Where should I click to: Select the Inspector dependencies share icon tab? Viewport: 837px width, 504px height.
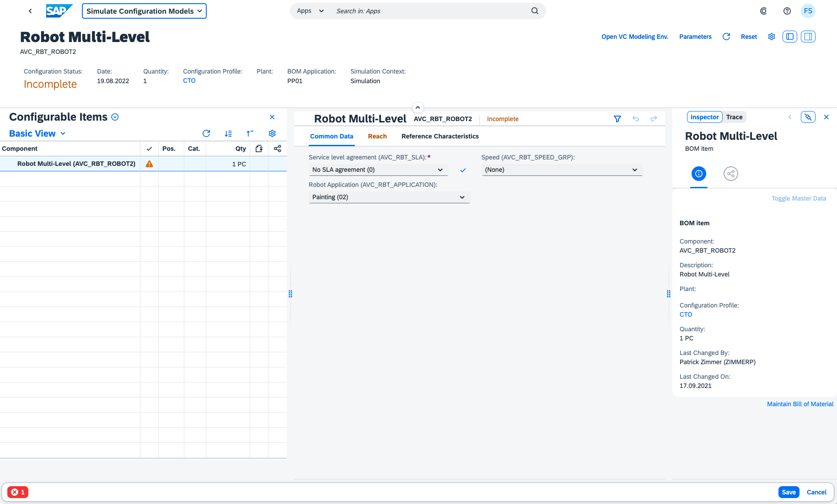click(x=731, y=174)
